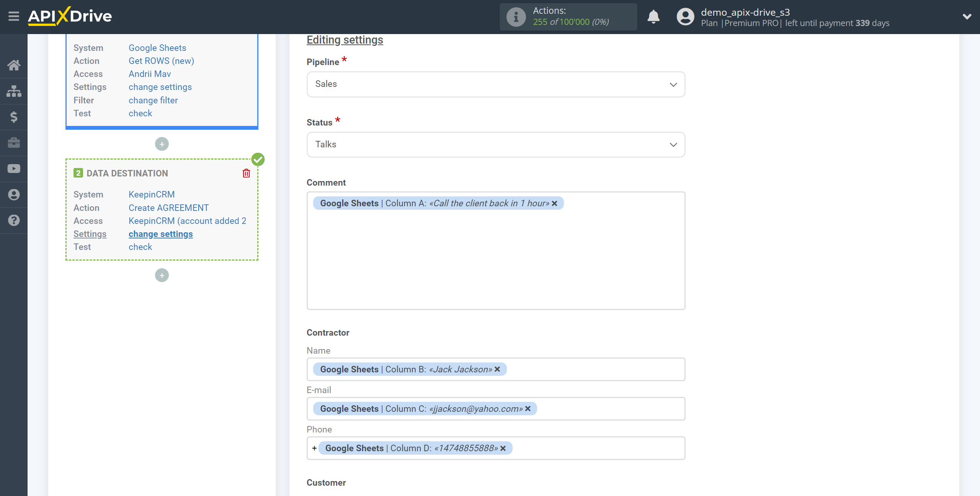The width and height of the screenshot is (980, 496).
Task: Click Customer section heading
Action: pyautogui.click(x=326, y=483)
